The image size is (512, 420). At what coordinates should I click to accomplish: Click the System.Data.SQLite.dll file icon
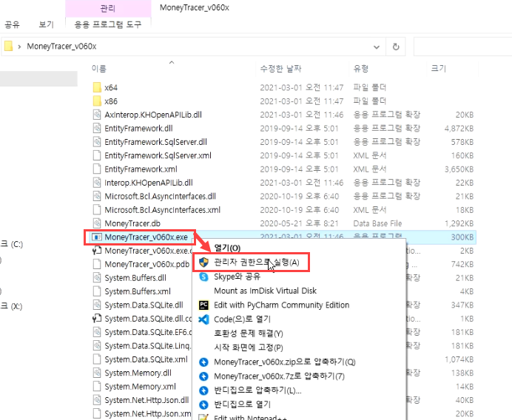(x=97, y=305)
